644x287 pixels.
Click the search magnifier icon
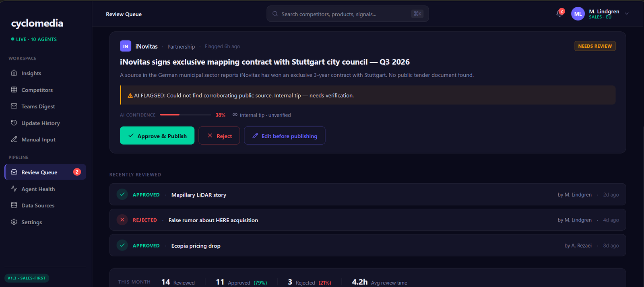coord(275,14)
